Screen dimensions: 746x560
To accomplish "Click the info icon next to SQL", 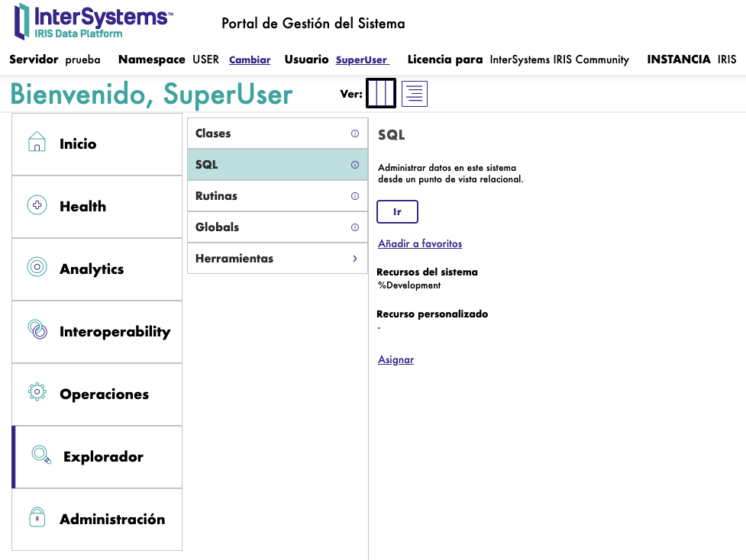I will pyautogui.click(x=355, y=165).
